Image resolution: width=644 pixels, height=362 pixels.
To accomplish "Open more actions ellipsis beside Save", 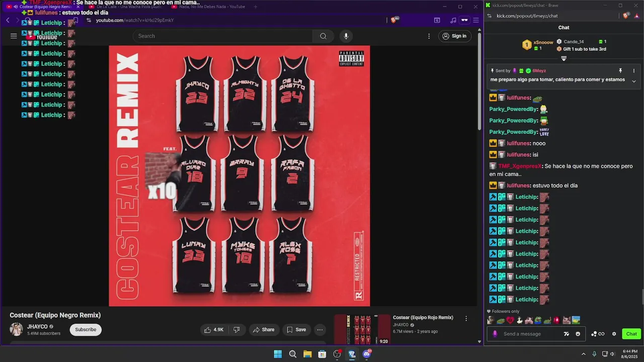I will click(320, 330).
